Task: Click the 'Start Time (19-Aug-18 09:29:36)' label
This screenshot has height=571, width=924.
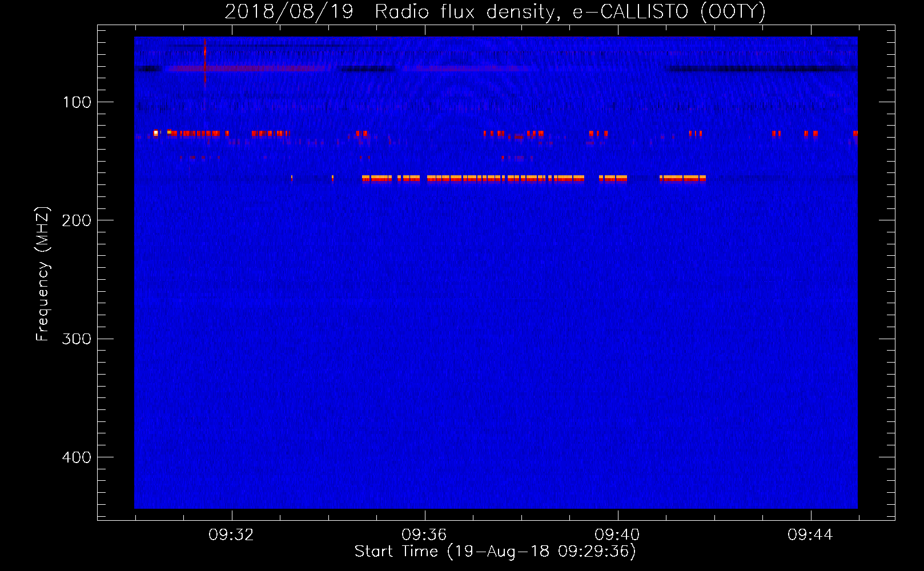Action: (x=495, y=552)
